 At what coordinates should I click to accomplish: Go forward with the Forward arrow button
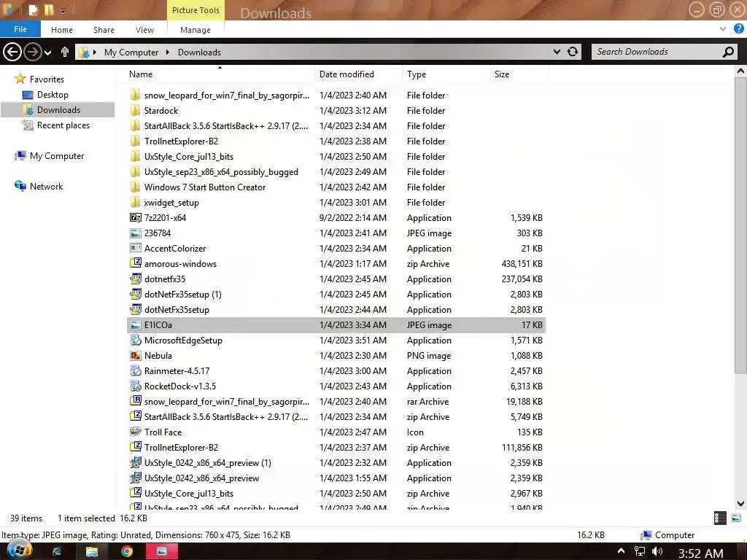click(32, 52)
